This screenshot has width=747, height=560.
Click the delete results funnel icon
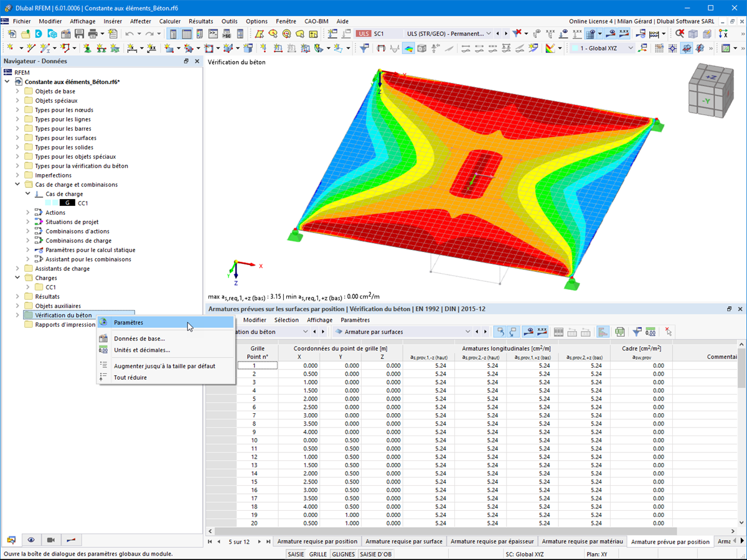point(518,34)
